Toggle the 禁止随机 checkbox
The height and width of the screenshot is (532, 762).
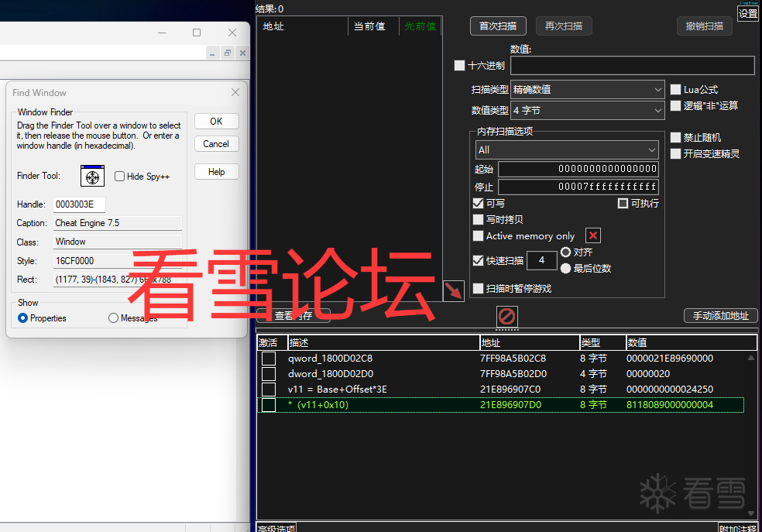(675, 138)
